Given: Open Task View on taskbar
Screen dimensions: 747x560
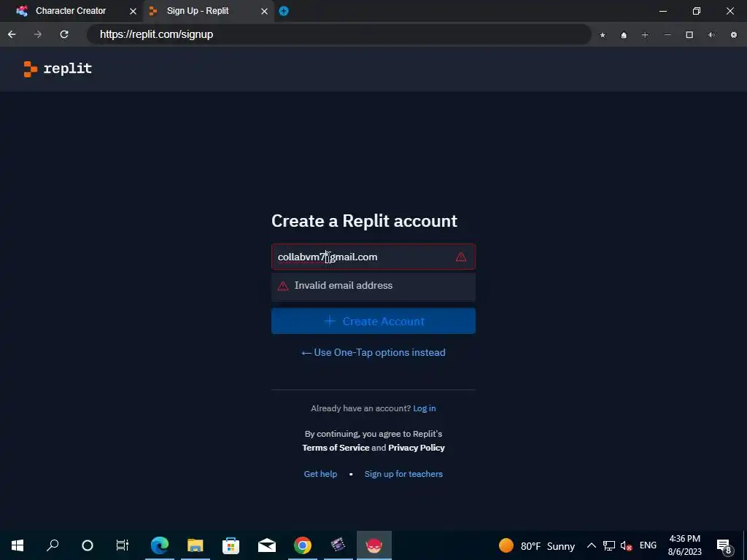Looking at the screenshot, I should point(123,545).
